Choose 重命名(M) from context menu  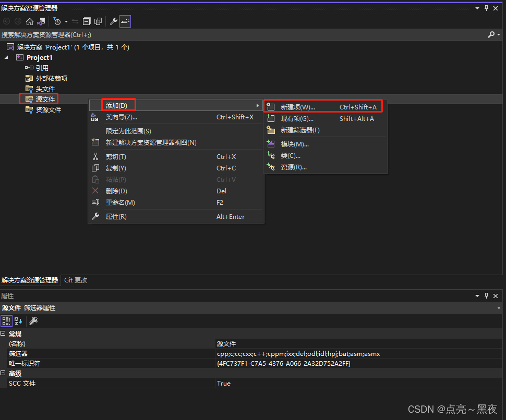(176, 203)
